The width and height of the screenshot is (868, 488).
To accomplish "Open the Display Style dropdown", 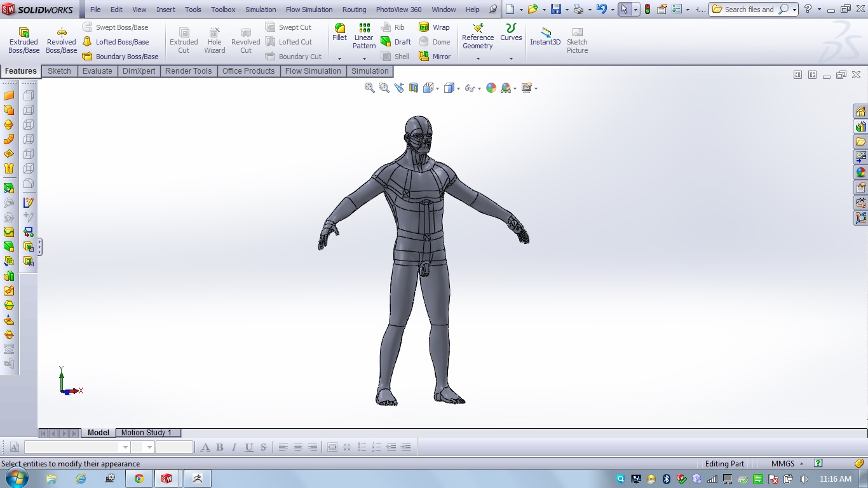I will (x=458, y=88).
